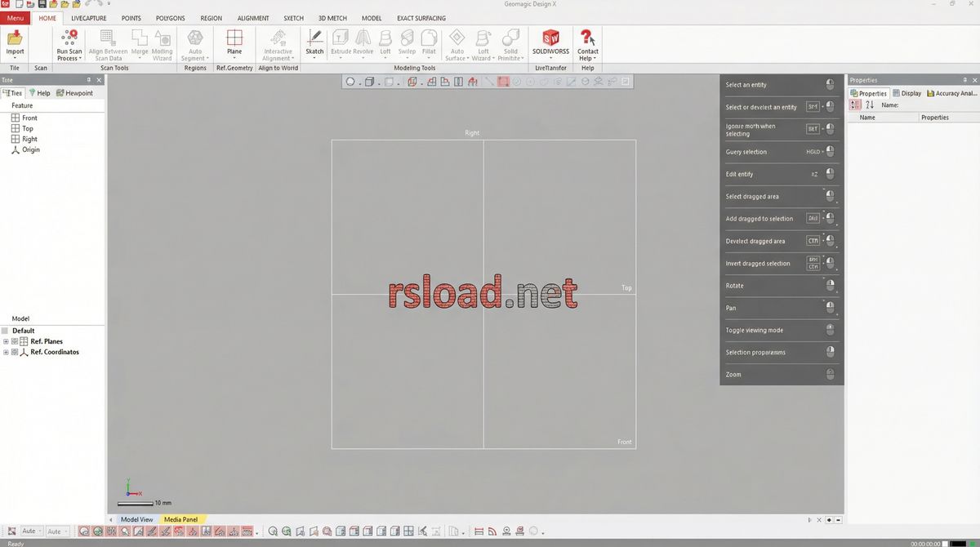Switch to the Media Panel tab
Image resolution: width=980 pixels, height=547 pixels.
[180, 519]
